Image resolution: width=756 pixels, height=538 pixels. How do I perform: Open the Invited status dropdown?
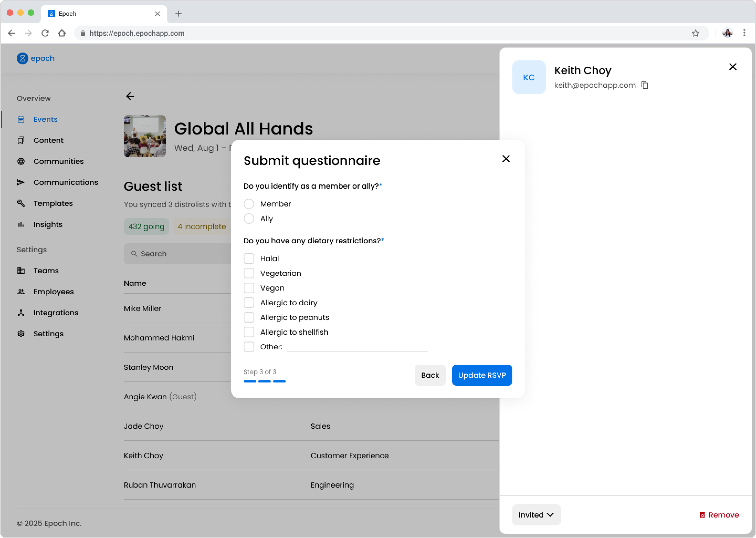[x=536, y=515]
